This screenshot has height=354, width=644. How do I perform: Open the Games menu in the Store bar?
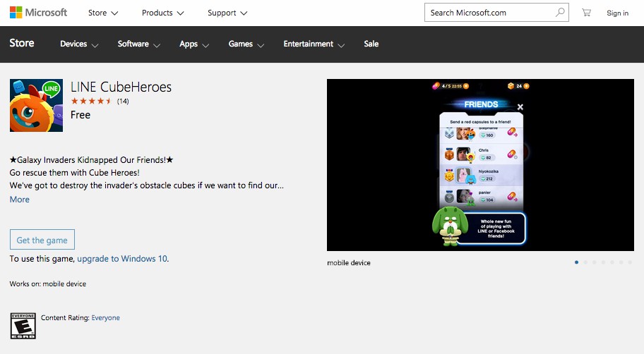click(246, 44)
